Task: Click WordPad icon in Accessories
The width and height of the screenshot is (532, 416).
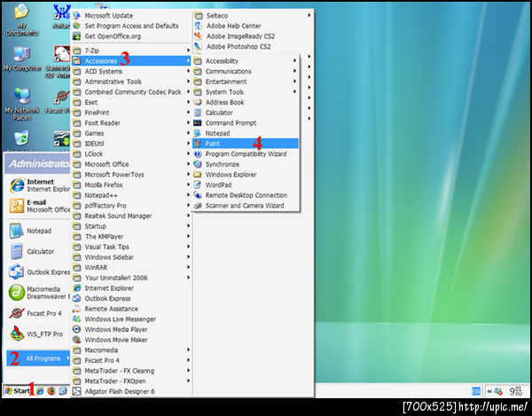Action: coord(198,184)
